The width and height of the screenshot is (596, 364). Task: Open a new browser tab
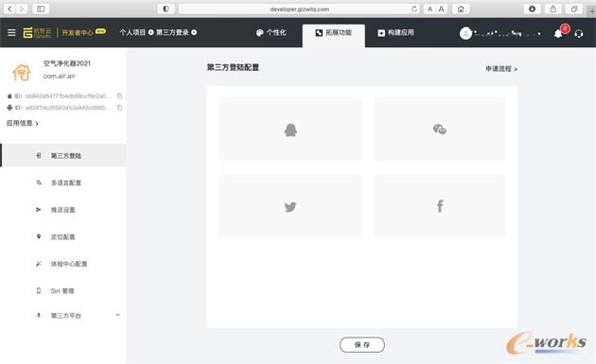point(592,11)
